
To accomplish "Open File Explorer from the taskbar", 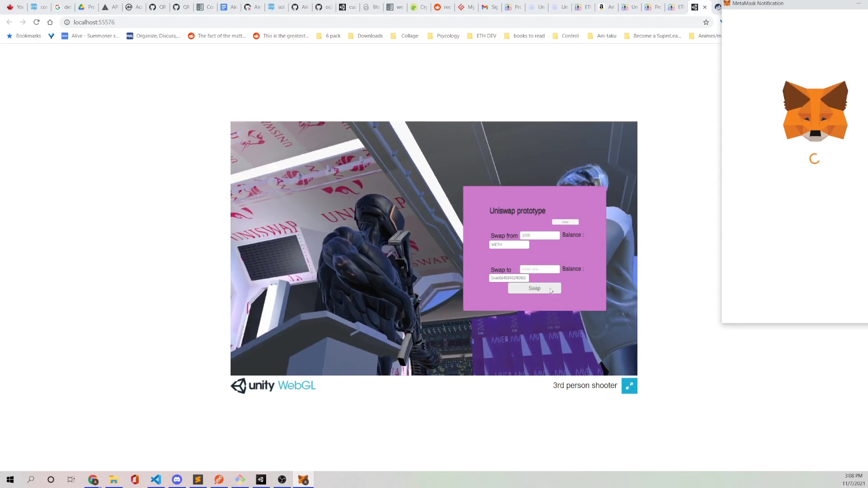I will pos(114,479).
